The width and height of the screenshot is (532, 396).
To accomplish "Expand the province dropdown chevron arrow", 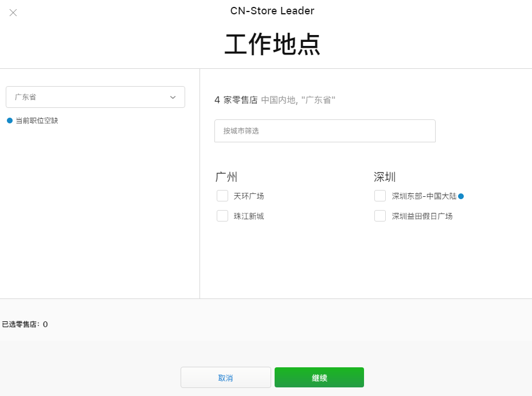I will (173, 98).
